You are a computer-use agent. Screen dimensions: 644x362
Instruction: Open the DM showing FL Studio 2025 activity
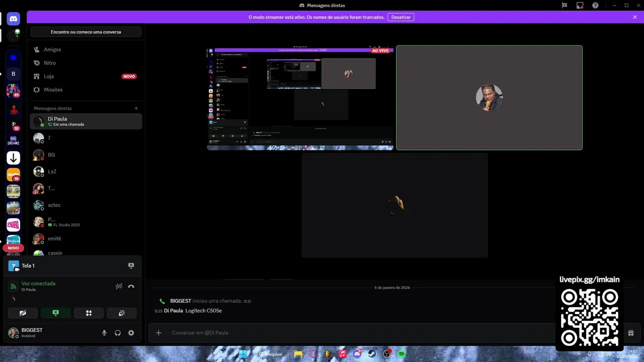[x=86, y=222]
